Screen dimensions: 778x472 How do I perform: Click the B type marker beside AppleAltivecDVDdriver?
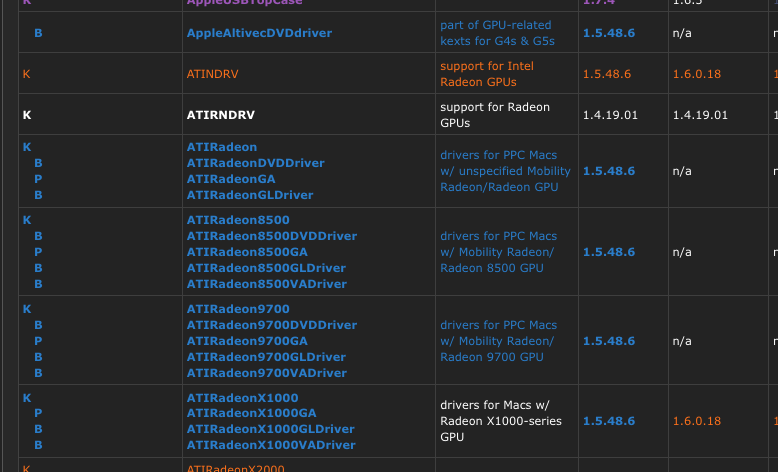(x=38, y=33)
